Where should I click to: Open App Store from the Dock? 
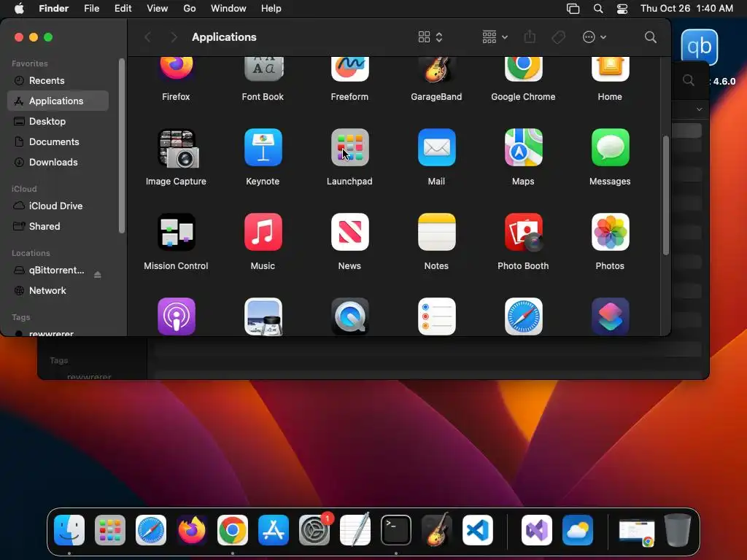click(x=274, y=530)
